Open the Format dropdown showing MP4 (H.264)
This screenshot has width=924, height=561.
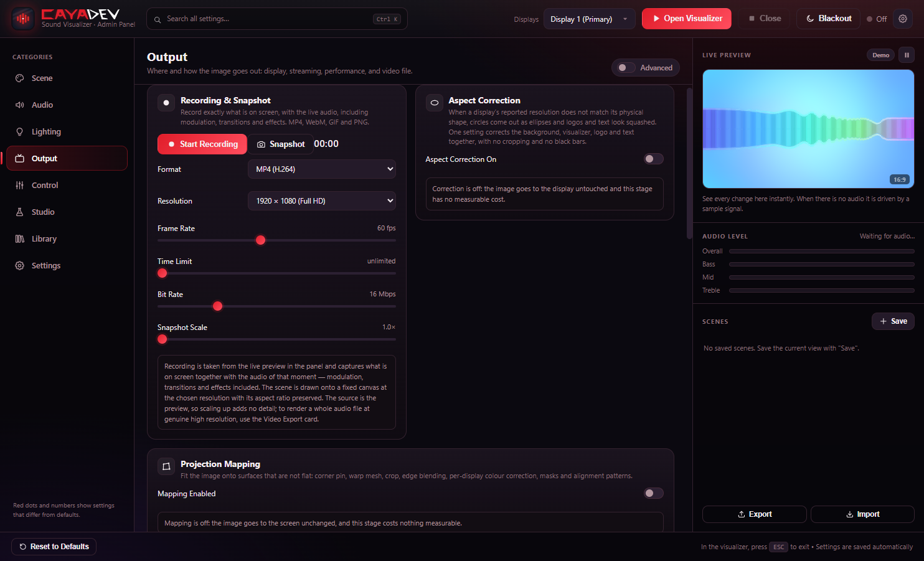click(x=322, y=169)
